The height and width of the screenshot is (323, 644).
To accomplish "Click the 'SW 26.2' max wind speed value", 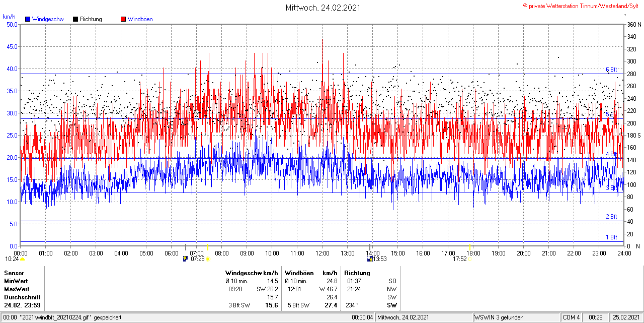I will [x=268, y=289].
